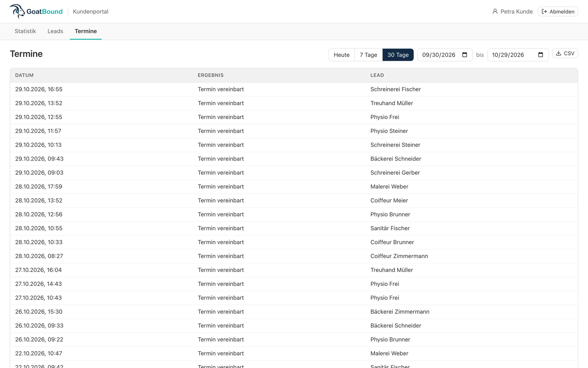Select lead Schreinerei Gerber
Screen dimensions: 588x368
click(x=395, y=173)
